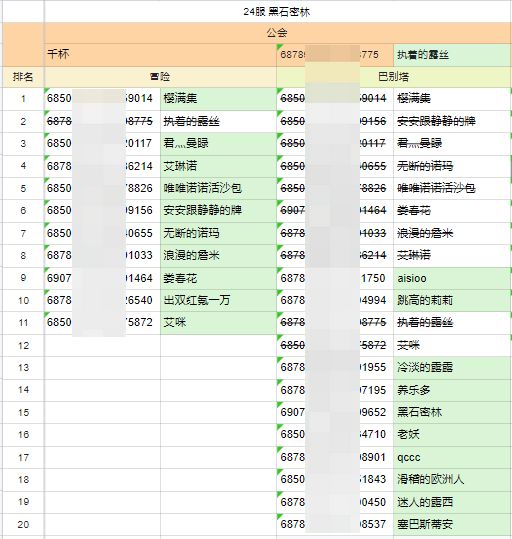Select '艾琳诺' in the 冒险 column

click(x=218, y=166)
